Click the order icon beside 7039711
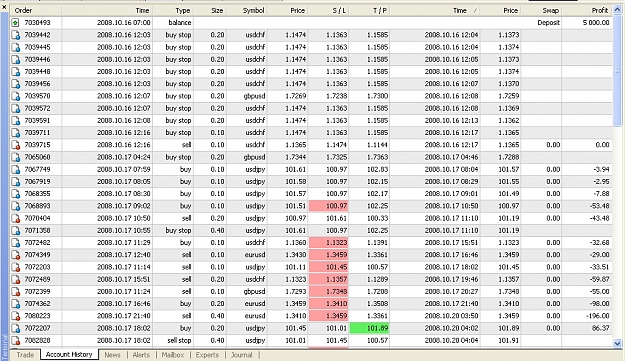 pyautogui.click(x=15, y=133)
